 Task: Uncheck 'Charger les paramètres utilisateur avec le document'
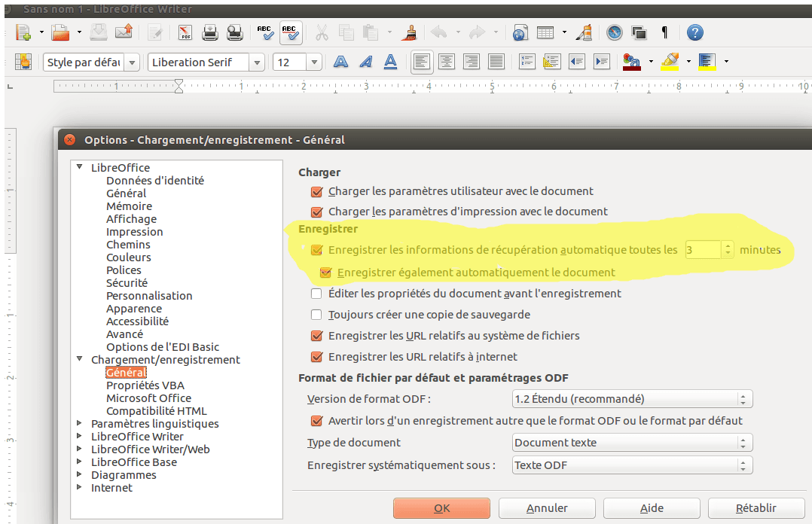(x=316, y=191)
